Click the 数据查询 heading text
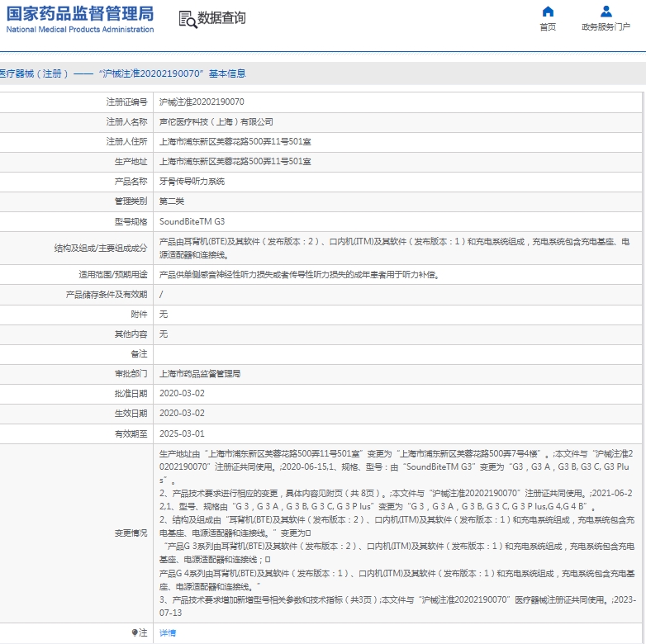 [221, 18]
